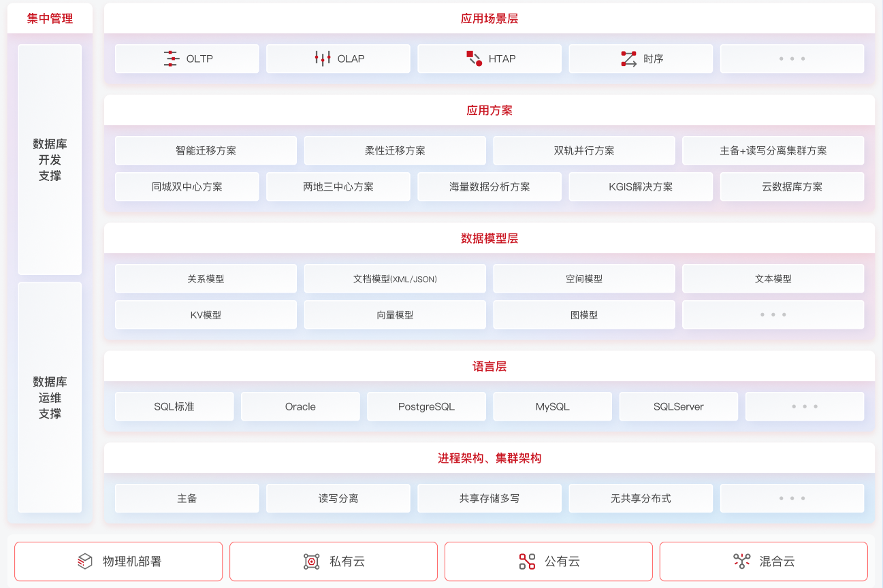Select 读写分离 architecture
The width and height of the screenshot is (883, 588).
(338, 498)
